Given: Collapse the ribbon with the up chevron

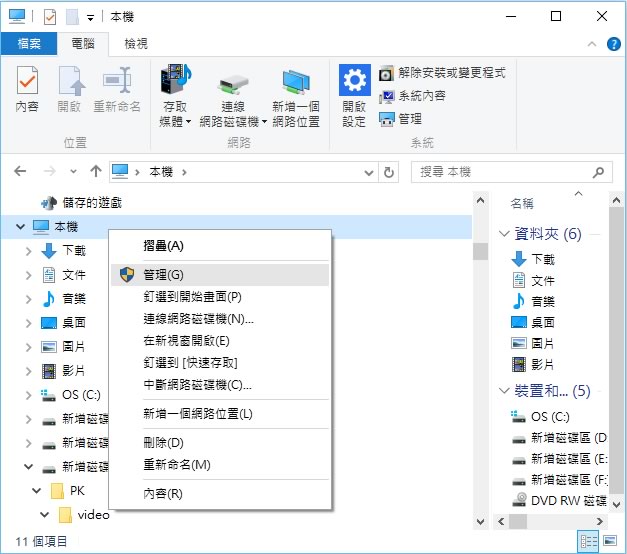Looking at the screenshot, I should pos(592,44).
